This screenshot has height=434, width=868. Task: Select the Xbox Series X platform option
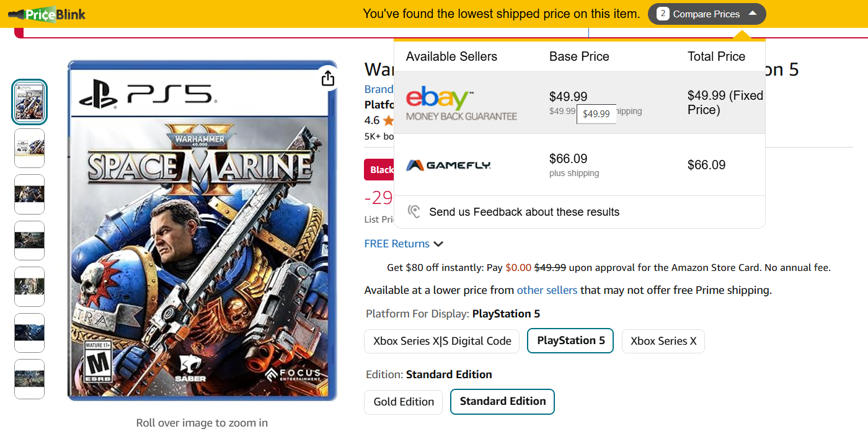pyautogui.click(x=663, y=341)
